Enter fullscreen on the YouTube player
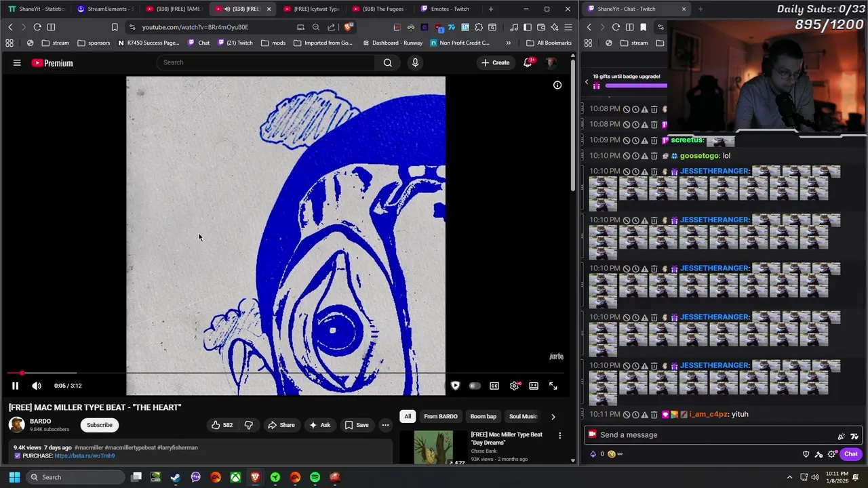Screen dimensions: 868x488 pos(553,386)
